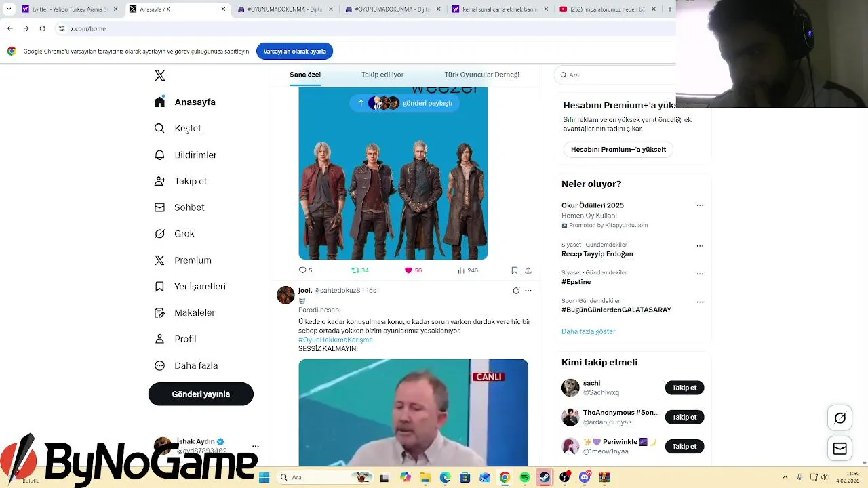Switch to the Takip ediliyor tab
This screenshot has width=868, height=488.
pos(382,75)
